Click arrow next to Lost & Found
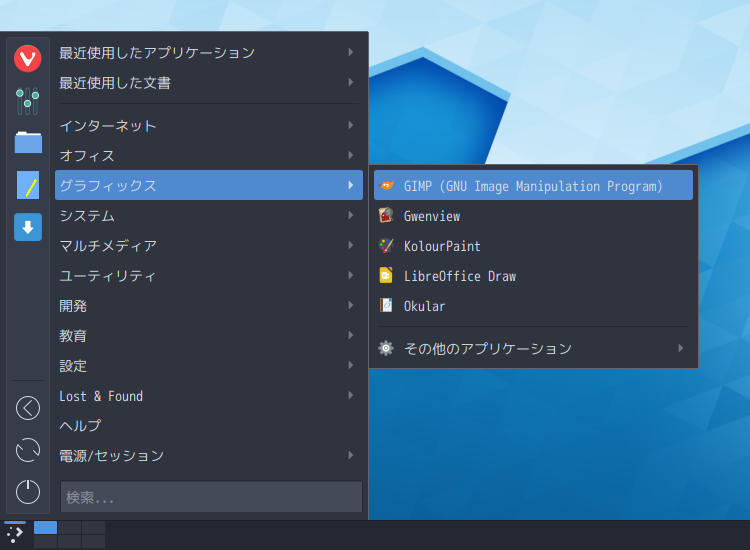750x550 pixels. 351,396
